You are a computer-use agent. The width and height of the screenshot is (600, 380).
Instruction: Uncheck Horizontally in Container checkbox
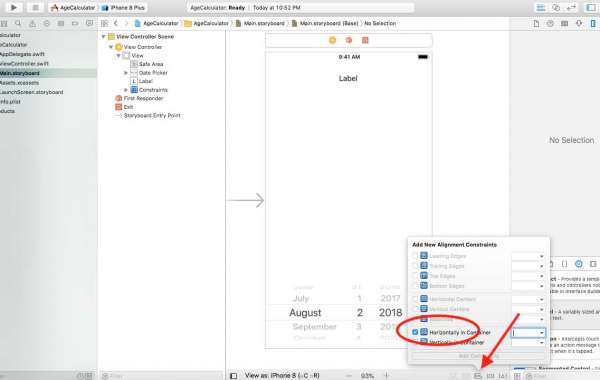pyautogui.click(x=415, y=332)
